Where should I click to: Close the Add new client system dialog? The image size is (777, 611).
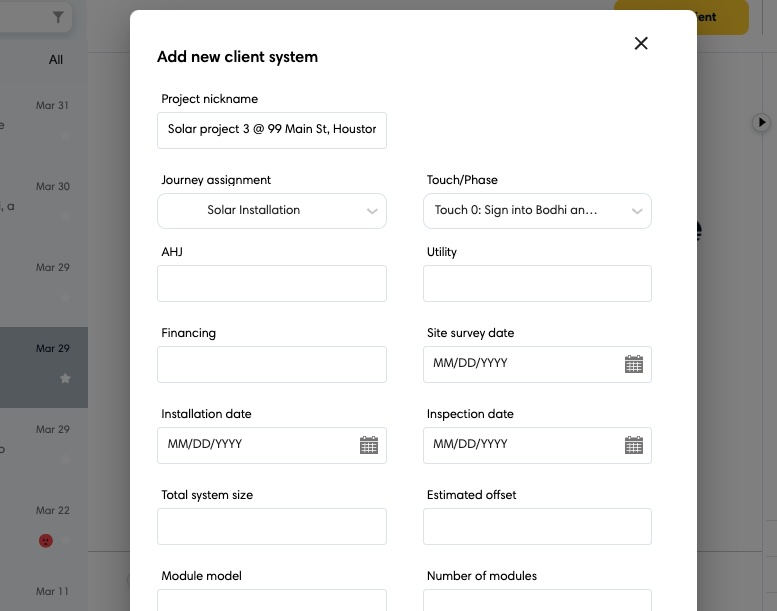coord(641,44)
